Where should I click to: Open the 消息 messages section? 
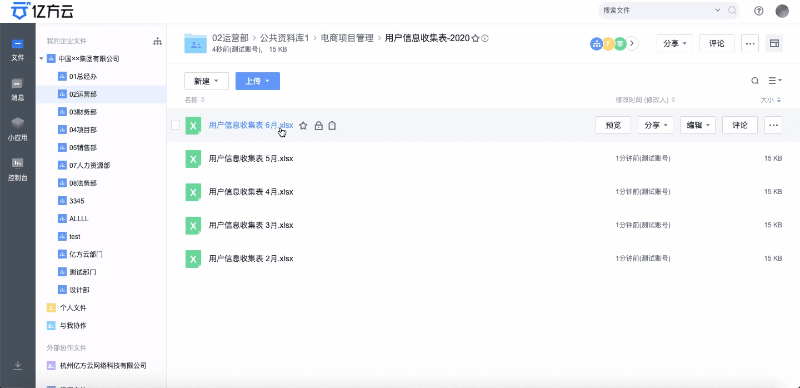(x=17, y=89)
